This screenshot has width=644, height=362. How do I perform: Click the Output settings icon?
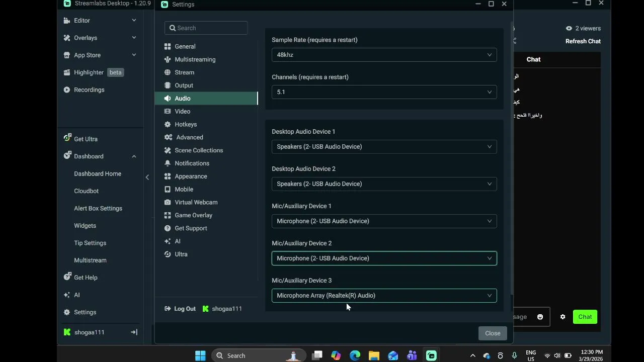click(168, 85)
